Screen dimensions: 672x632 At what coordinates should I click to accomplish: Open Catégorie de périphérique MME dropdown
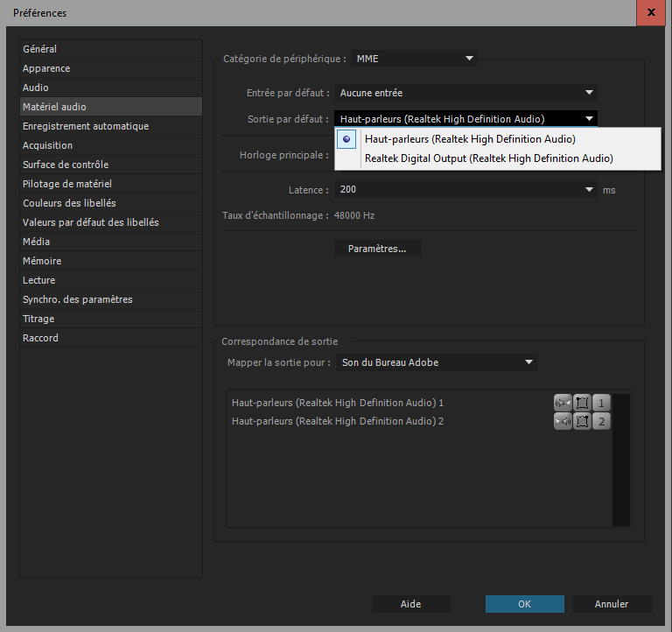(x=414, y=59)
